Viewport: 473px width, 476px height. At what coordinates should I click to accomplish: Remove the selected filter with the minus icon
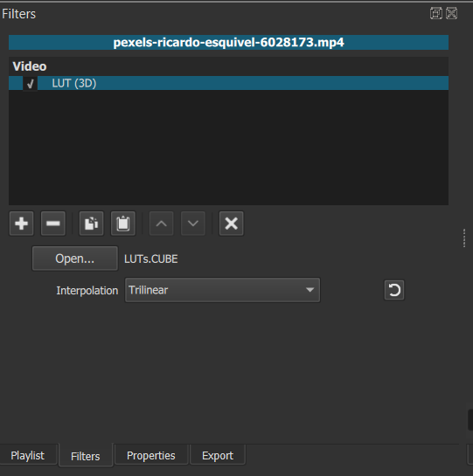(52, 224)
